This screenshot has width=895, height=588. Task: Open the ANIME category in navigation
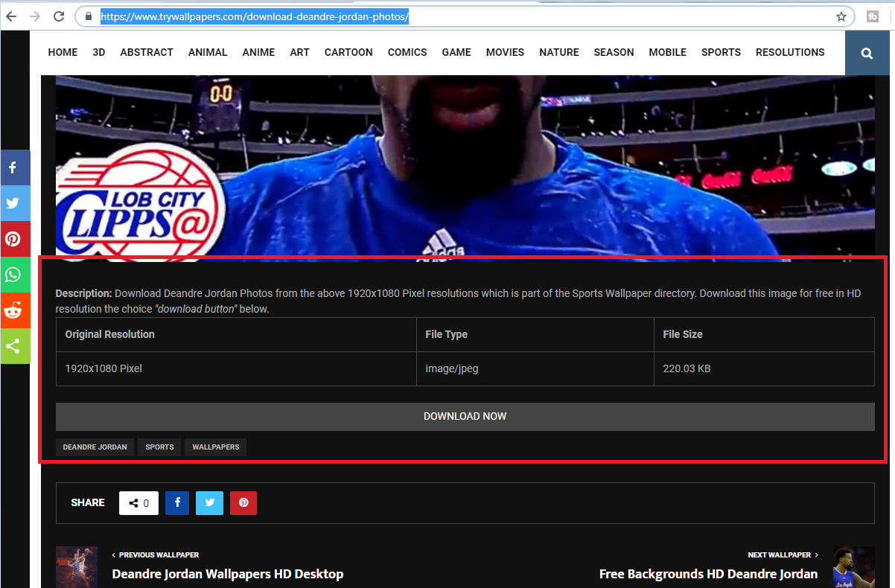tap(258, 52)
